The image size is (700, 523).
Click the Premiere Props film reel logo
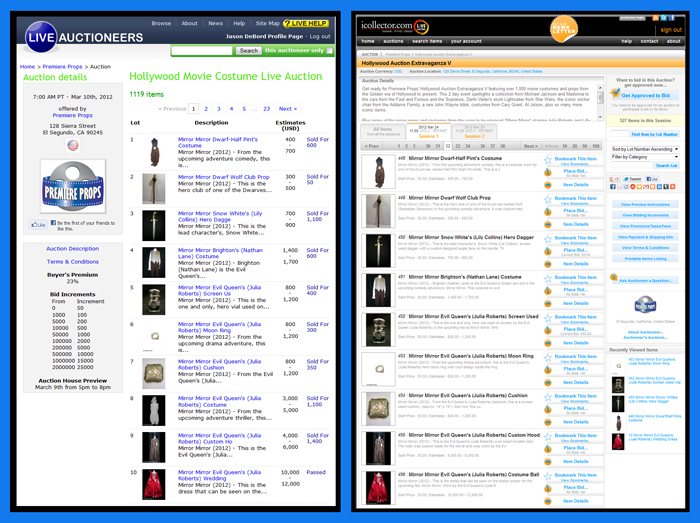point(73,186)
